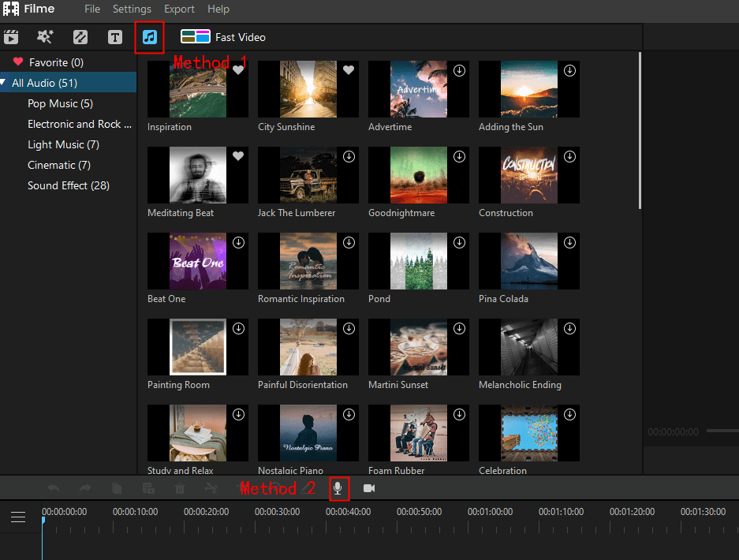Click the blue playhead on the timeline
Viewport: 739px width, 560px height.
pyautogui.click(x=43, y=521)
